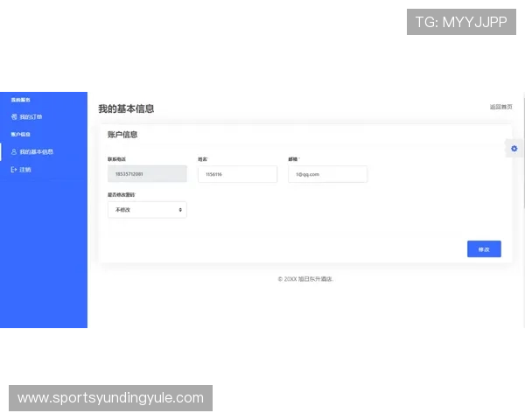Image resolution: width=525 pixels, height=420 pixels.
Task: Open the gear settings panel
Action: click(x=514, y=149)
